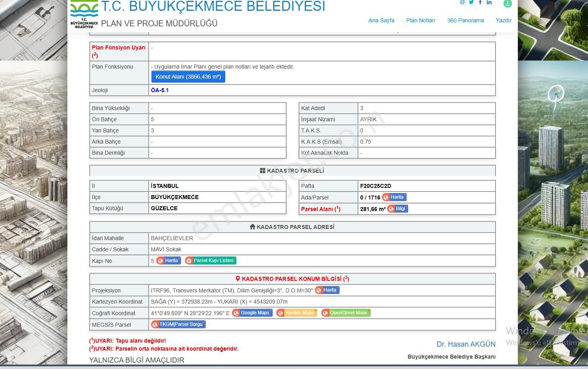Click the BAHÇELİEVLER neighborhood value
Screen dimensions: 588x369
coord(172,238)
